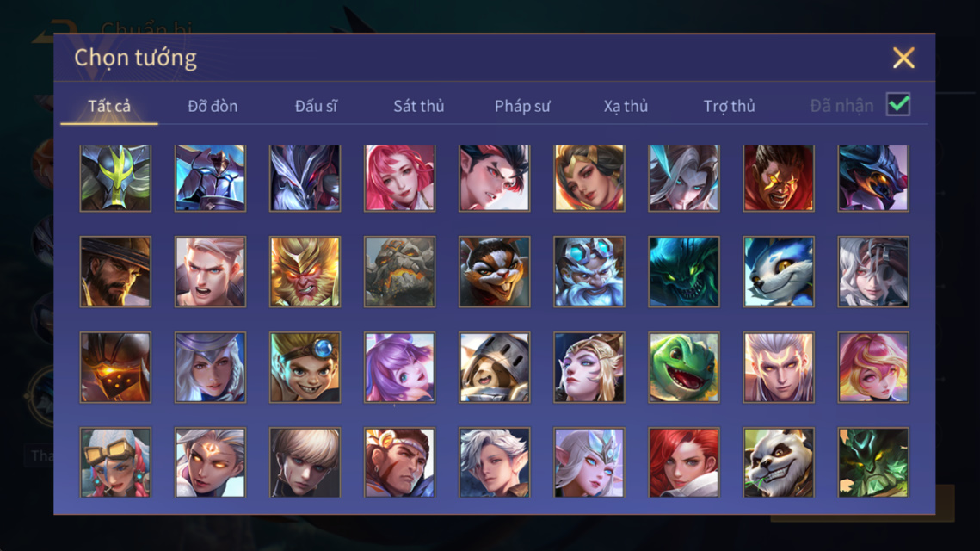Select the Đấu sĩ tab
The width and height of the screenshot is (980, 551).
tap(316, 106)
